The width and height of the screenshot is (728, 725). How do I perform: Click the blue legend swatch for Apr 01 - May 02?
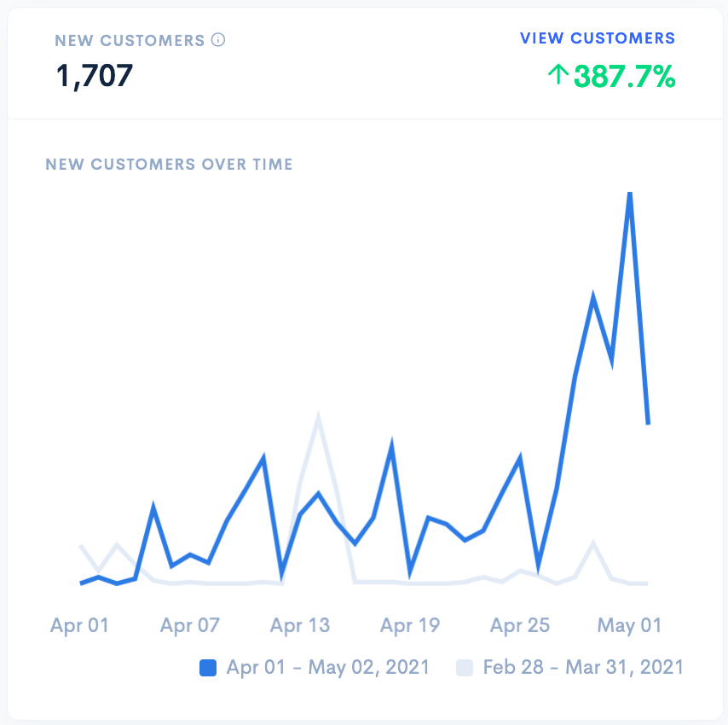[x=208, y=668]
